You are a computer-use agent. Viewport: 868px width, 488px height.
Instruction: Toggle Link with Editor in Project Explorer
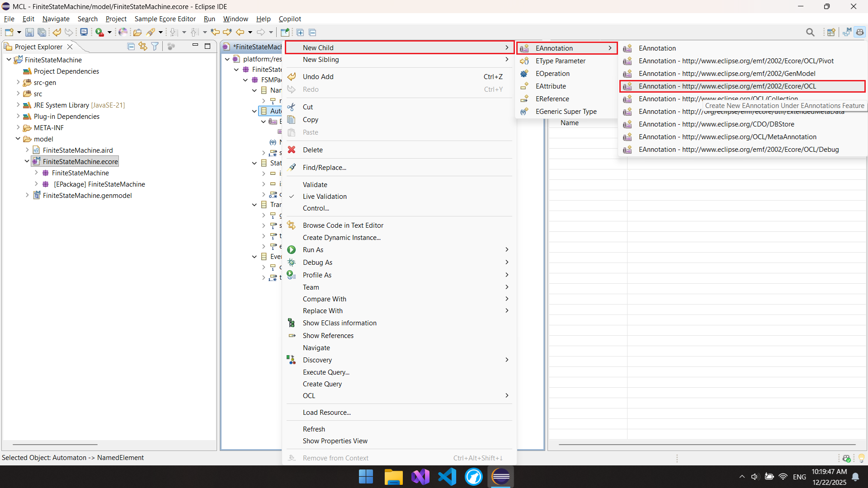tap(143, 47)
